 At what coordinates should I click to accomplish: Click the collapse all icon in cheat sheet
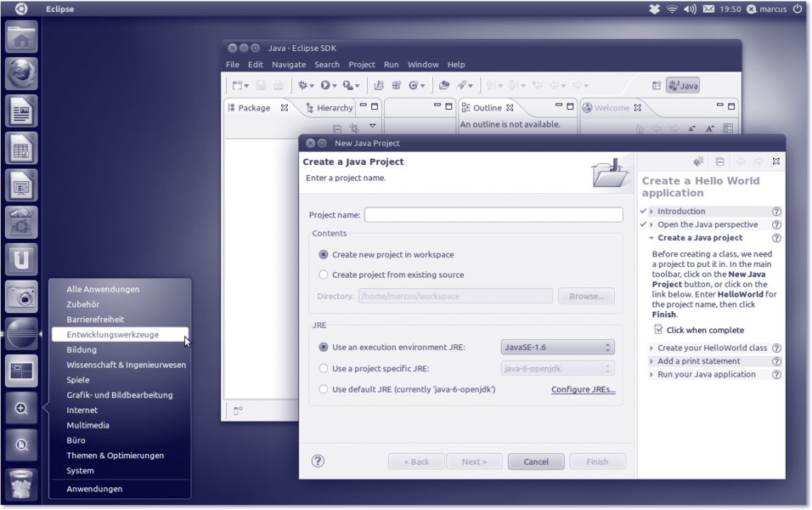tap(719, 161)
